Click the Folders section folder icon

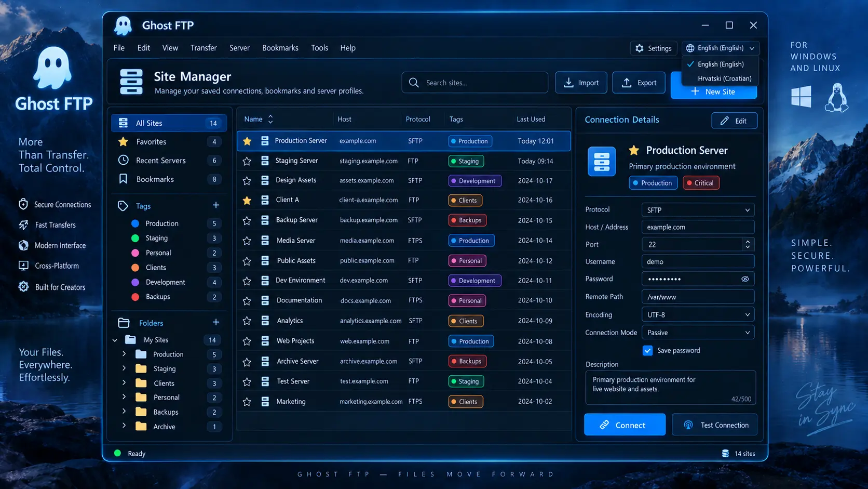click(x=124, y=323)
